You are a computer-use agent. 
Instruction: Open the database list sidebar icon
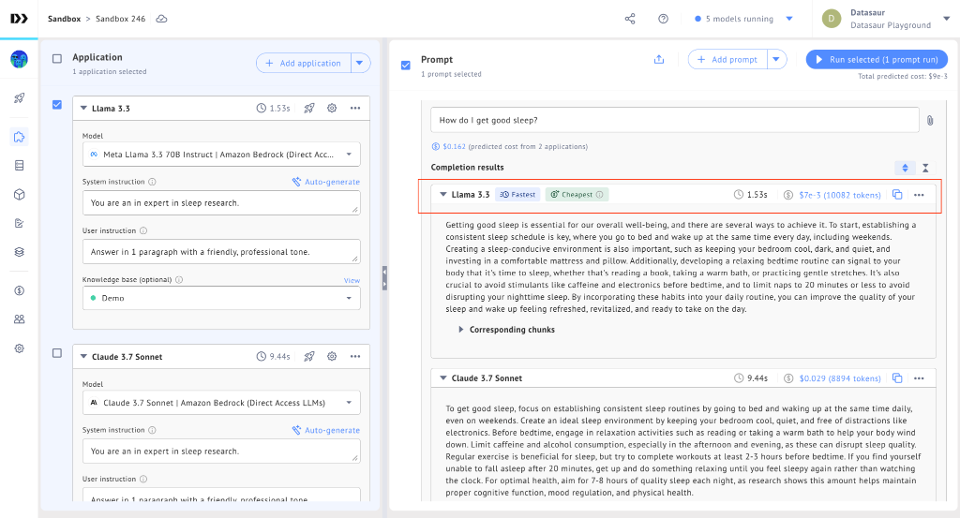click(19, 165)
